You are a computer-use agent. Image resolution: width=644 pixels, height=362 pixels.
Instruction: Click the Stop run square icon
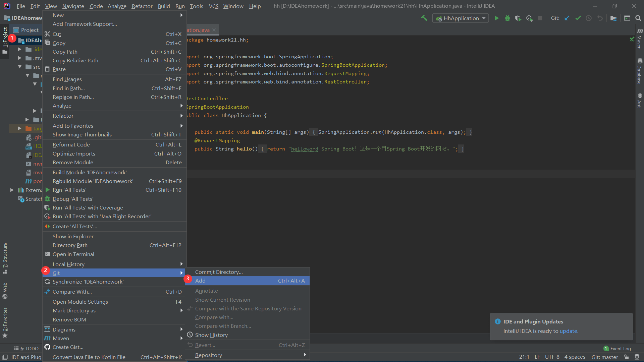540,18
